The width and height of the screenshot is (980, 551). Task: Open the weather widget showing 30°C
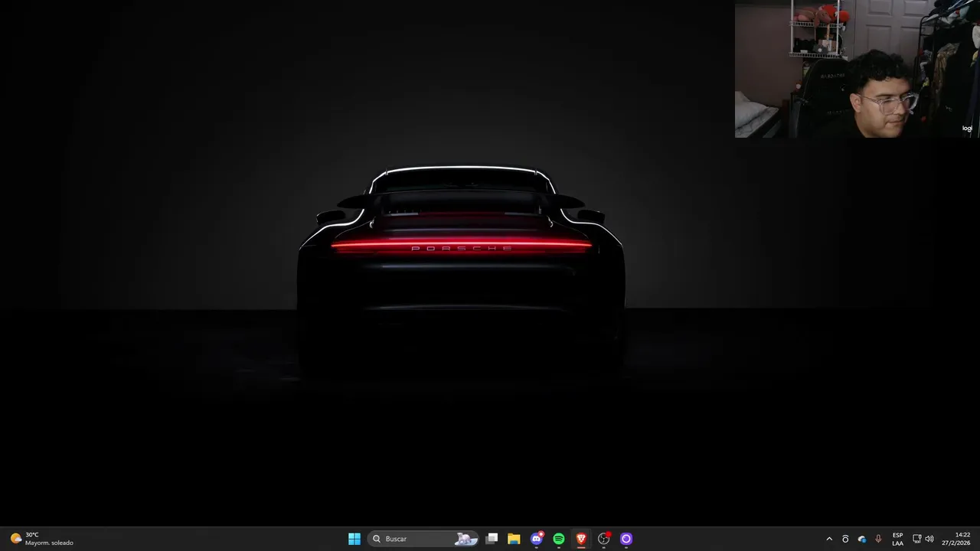42,539
